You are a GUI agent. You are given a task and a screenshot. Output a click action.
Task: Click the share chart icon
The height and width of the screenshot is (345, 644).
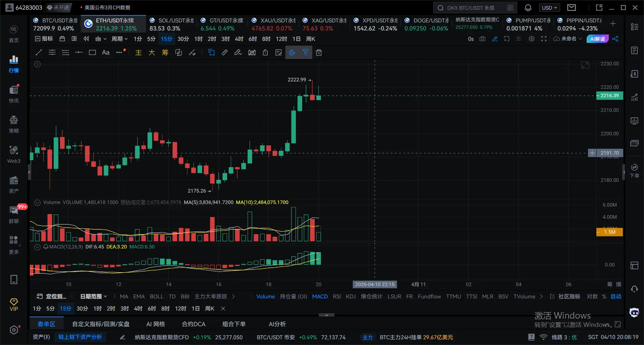[x=615, y=39]
